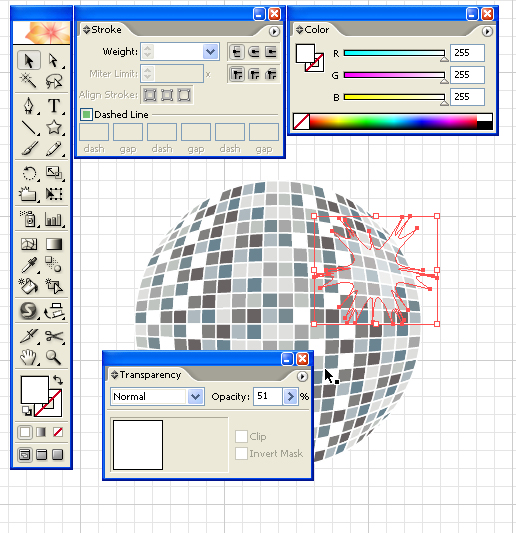Apply Gradient fill mode button
The width and height of the screenshot is (516, 533).
(x=41, y=432)
